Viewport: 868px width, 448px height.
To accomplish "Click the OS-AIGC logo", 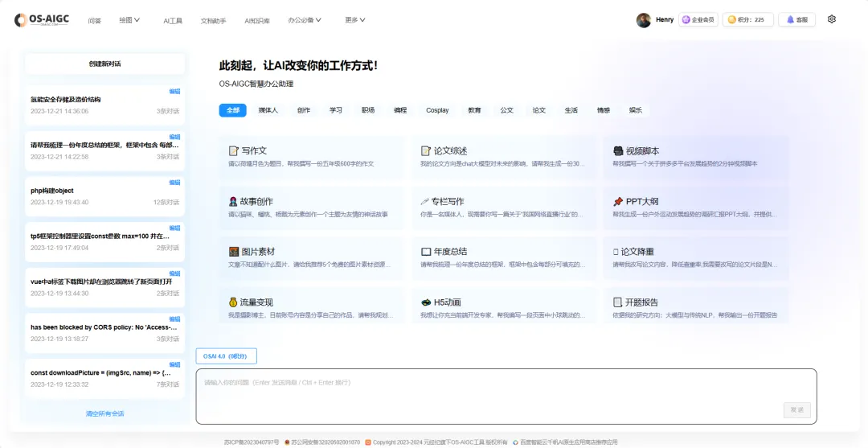I will (x=42, y=20).
